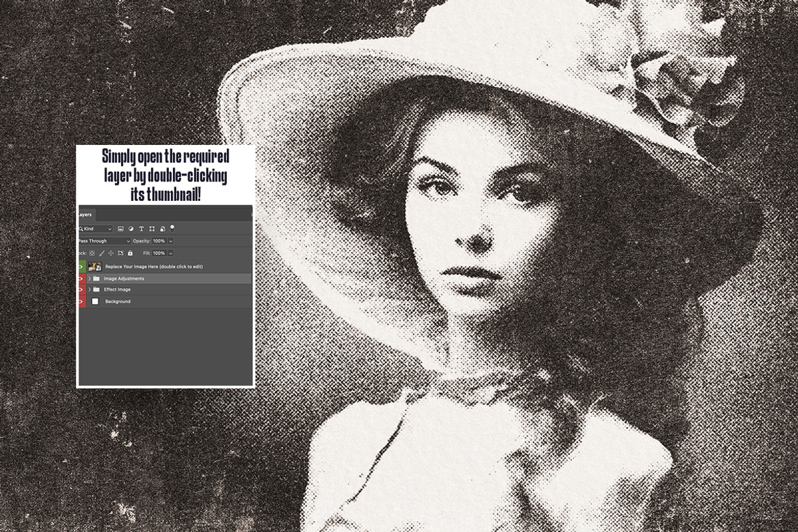This screenshot has width=798, height=532.
Task: Filter layers by type layer icon
Action: (x=142, y=229)
